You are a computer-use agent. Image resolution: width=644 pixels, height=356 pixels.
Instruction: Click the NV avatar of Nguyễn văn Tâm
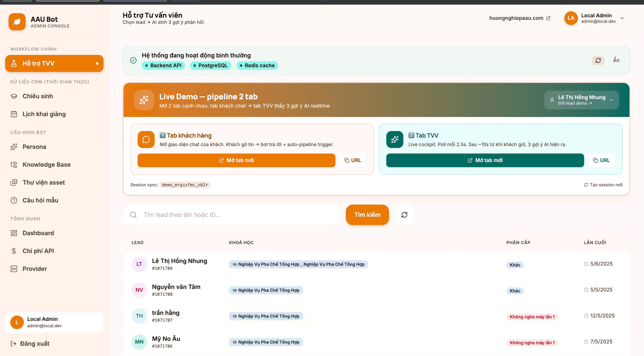point(139,290)
